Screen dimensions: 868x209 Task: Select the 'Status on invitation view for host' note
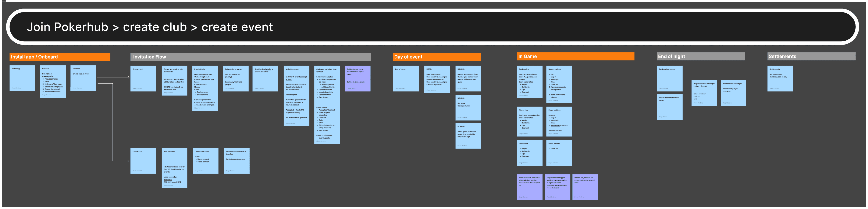(x=327, y=105)
